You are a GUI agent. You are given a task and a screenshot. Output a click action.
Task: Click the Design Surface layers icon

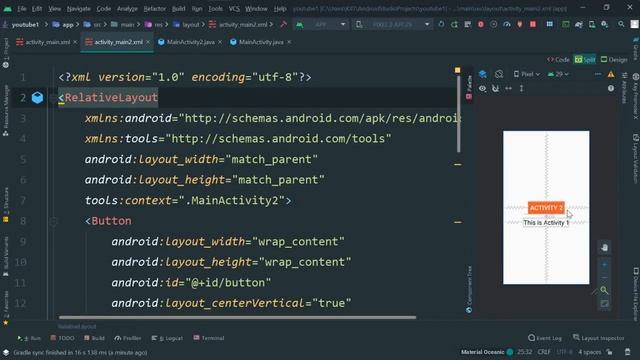tap(482, 74)
